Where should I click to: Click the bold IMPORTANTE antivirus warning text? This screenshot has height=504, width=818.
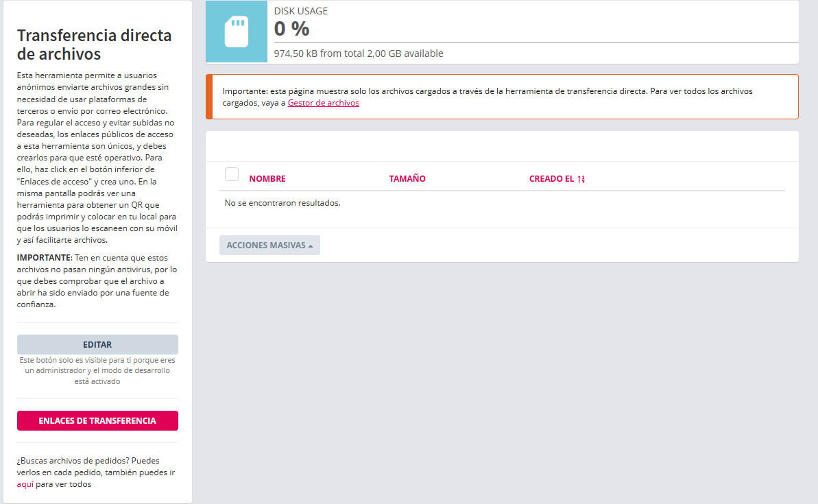pyautogui.click(x=45, y=257)
